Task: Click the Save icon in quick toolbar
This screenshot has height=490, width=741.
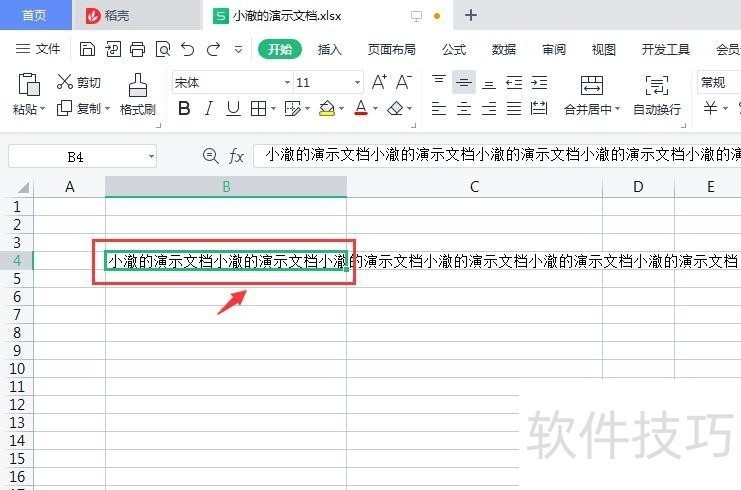Action: pos(87,49)
